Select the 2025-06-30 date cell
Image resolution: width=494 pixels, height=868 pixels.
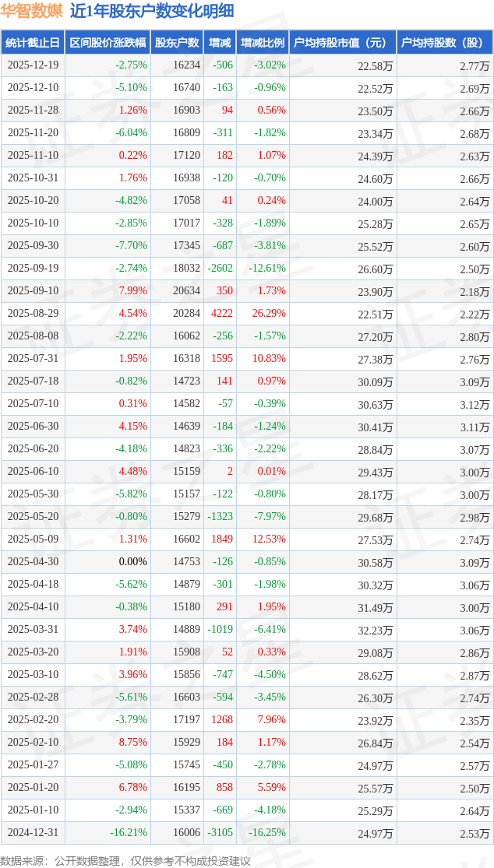(33, 427)
